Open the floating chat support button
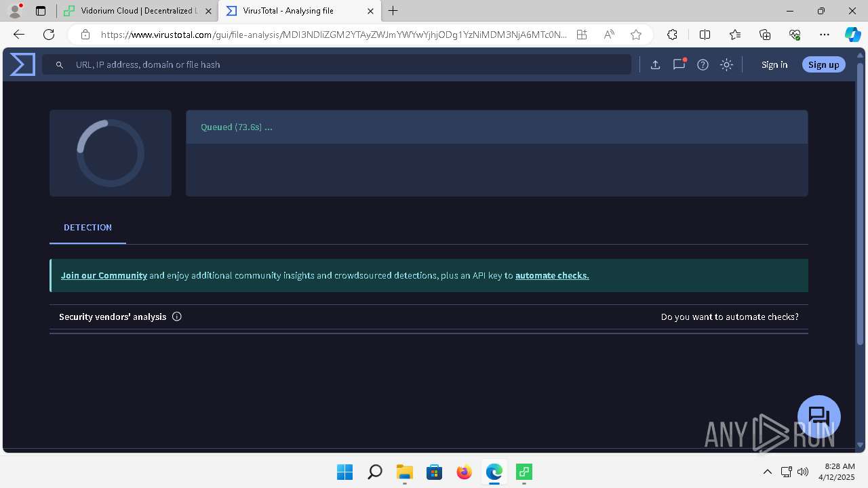This screenshot has height=488, width=868. (819, 417)
